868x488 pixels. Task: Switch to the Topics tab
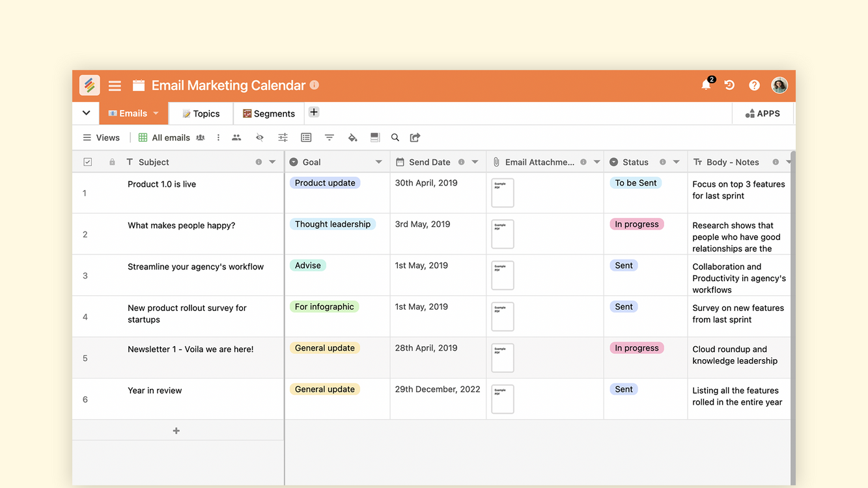click(x=201, y=113)
